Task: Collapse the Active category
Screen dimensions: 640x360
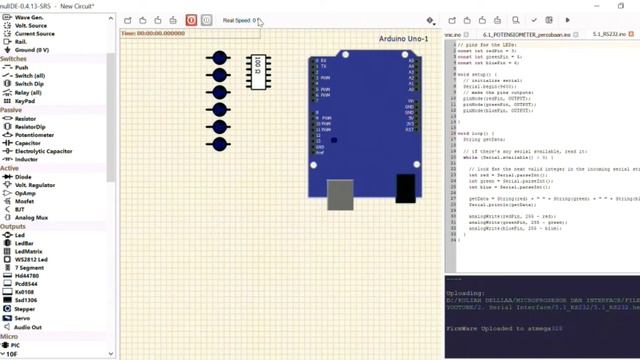Action: click(x=9, y=168)
